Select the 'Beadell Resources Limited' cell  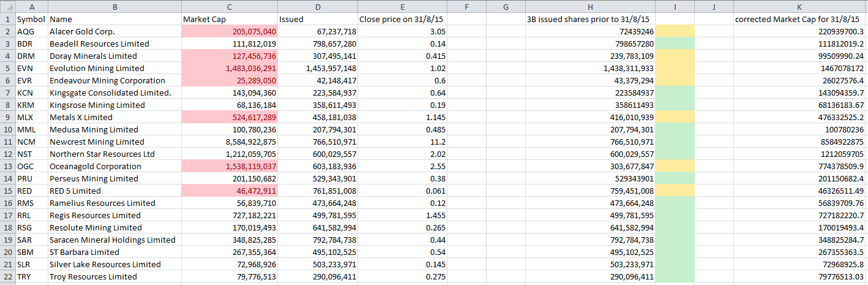coord(114,44)
